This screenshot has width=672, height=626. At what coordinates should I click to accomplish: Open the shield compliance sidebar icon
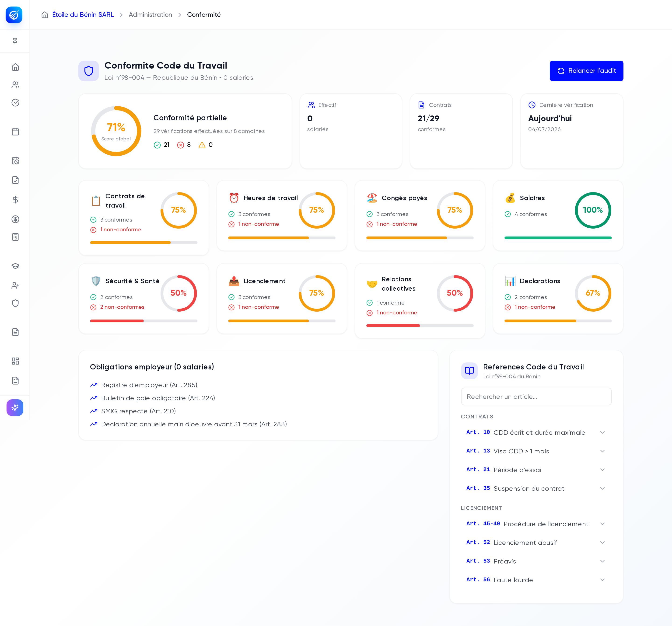pos(15,303)
